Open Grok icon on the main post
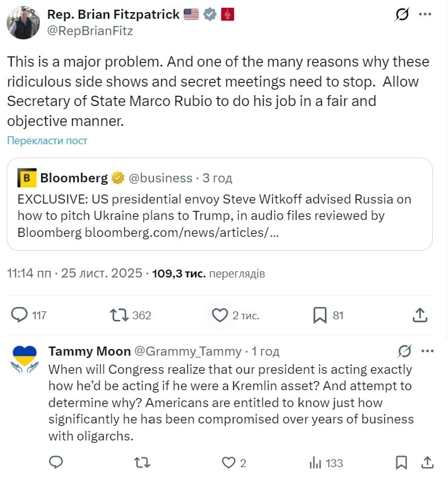 click(402, 14)
